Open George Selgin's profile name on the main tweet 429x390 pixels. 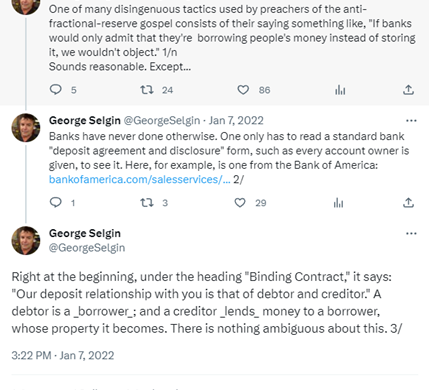pos(85,233)
